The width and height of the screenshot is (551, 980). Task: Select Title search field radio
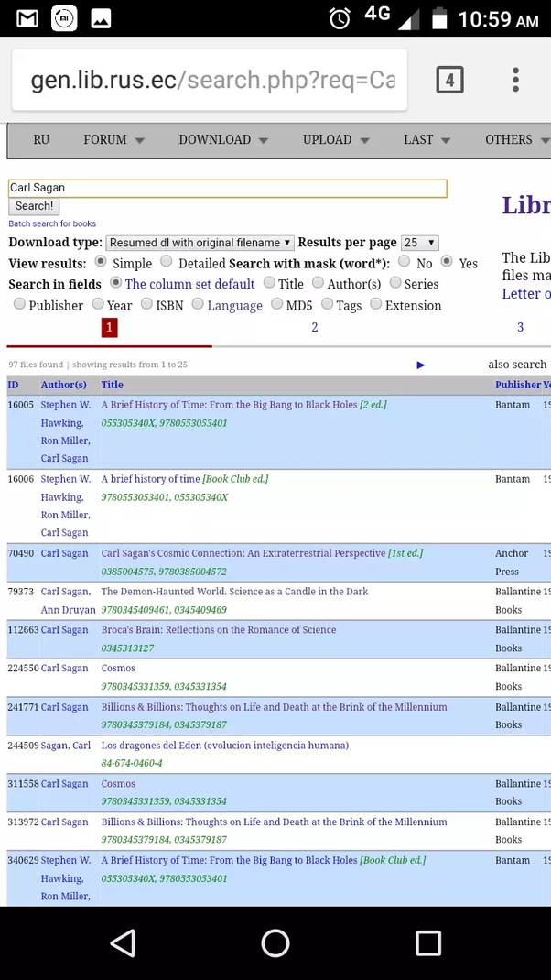269,282
